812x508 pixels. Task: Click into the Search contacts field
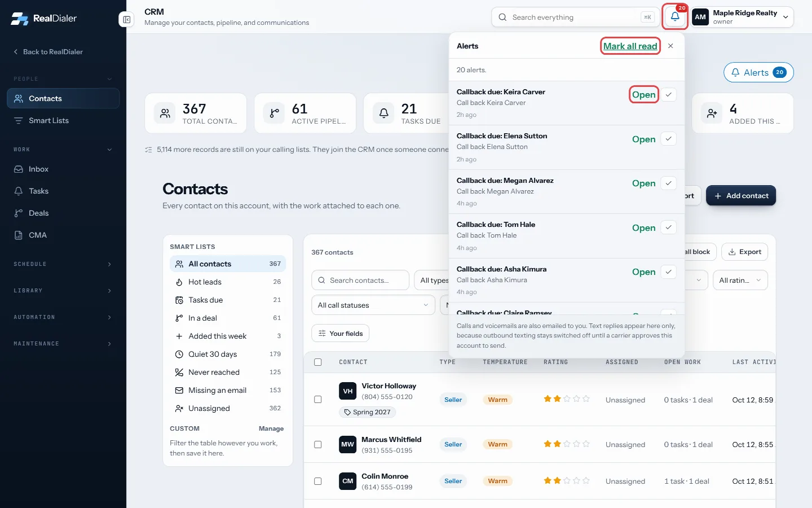(x=360, y=281)
